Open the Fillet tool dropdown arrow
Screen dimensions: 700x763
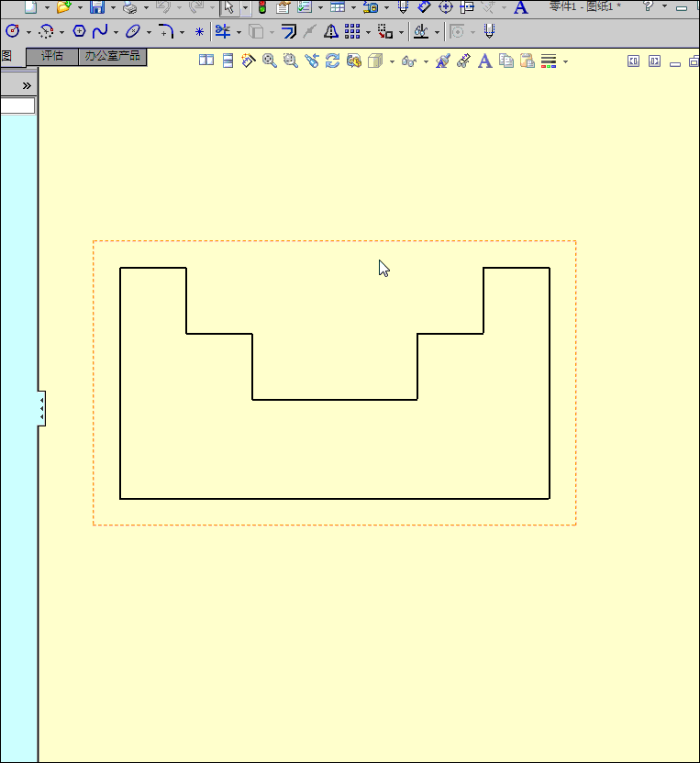tap(182, 33)
